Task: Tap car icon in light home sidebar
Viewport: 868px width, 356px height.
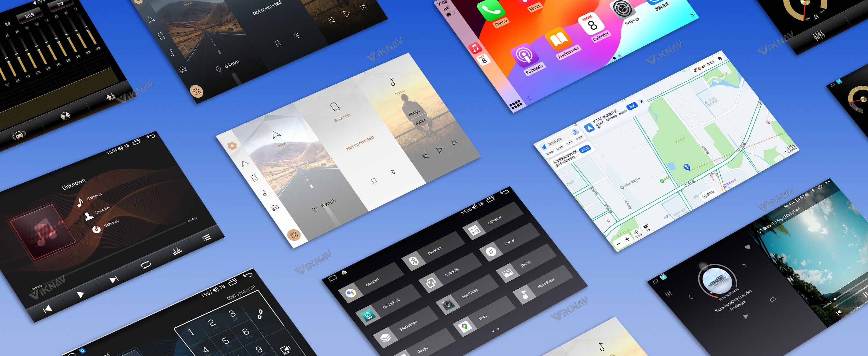Action: pyautogui.click(x=275, y=207)
